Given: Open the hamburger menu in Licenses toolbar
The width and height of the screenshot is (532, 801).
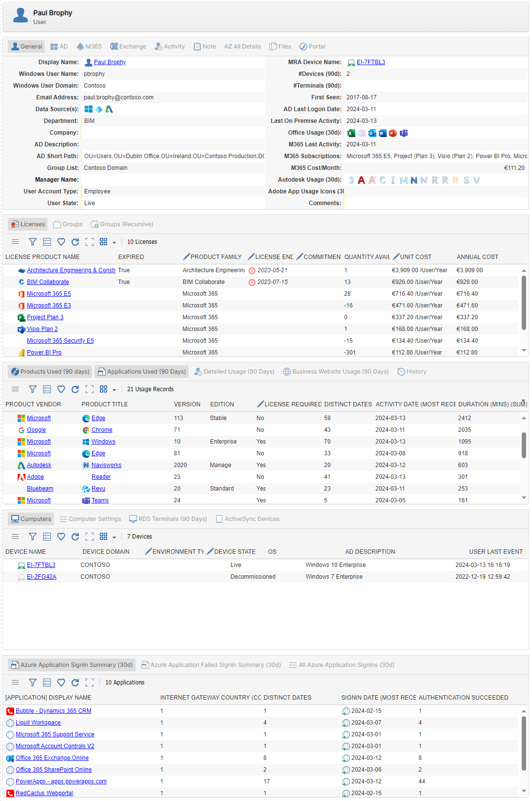Looking at the screenshot, I should (15, 242).
